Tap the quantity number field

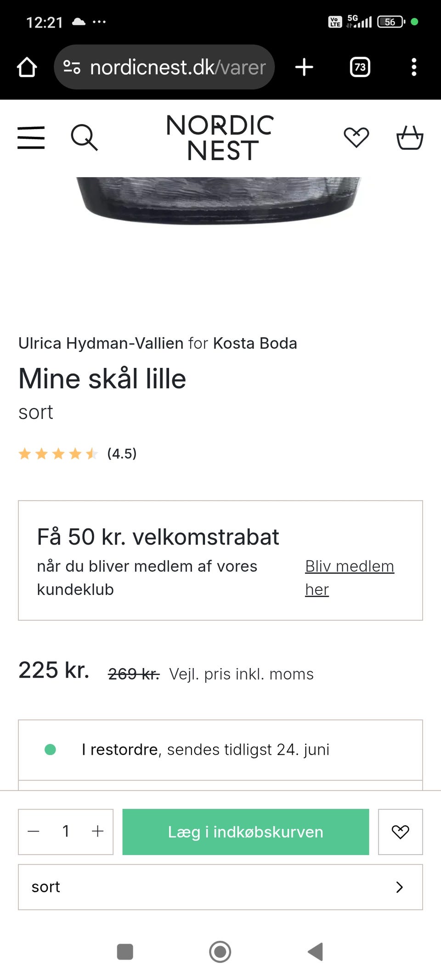tap(66, 832)
